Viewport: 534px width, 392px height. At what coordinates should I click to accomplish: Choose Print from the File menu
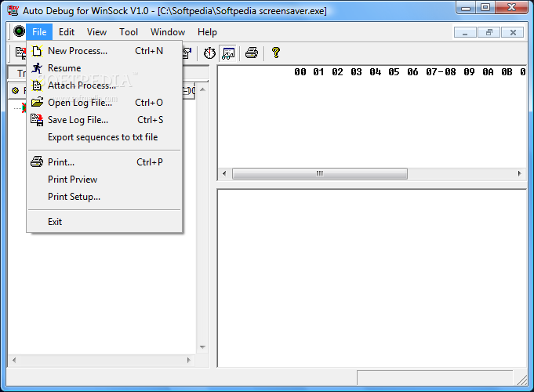click(x=104, y=162)
